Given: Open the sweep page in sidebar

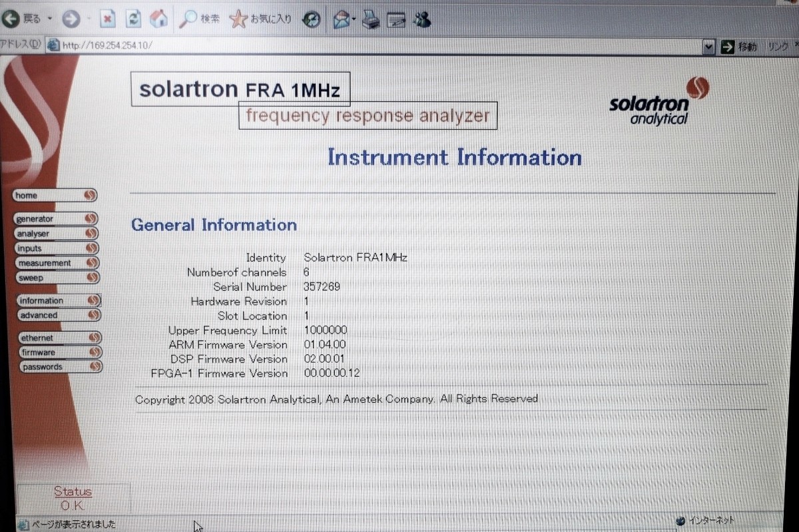Looking at the screenshot, I should click(x=56, y=277).
